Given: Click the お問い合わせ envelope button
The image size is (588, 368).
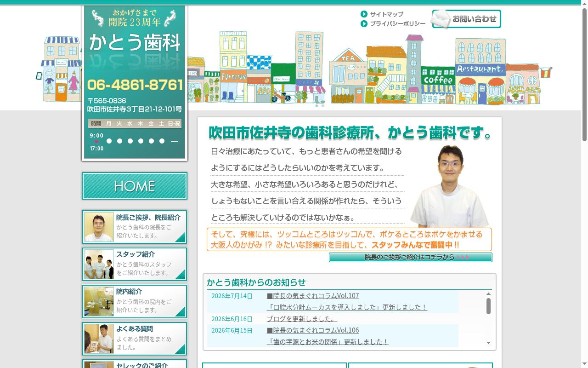Looking at the screenshot, I should (466, 19).
